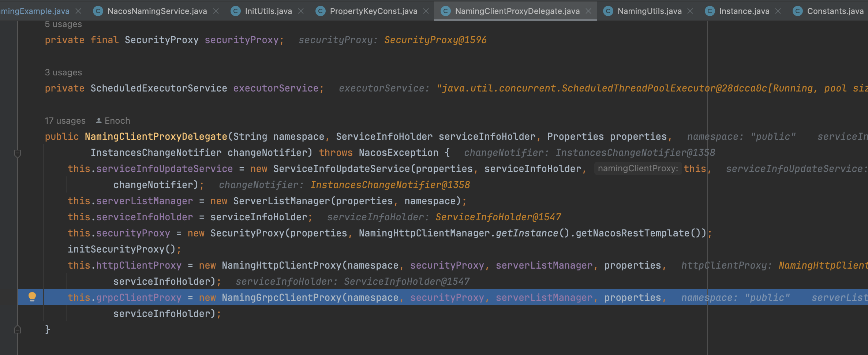Click the httpClientProxy field assignment

click(139, 265)
